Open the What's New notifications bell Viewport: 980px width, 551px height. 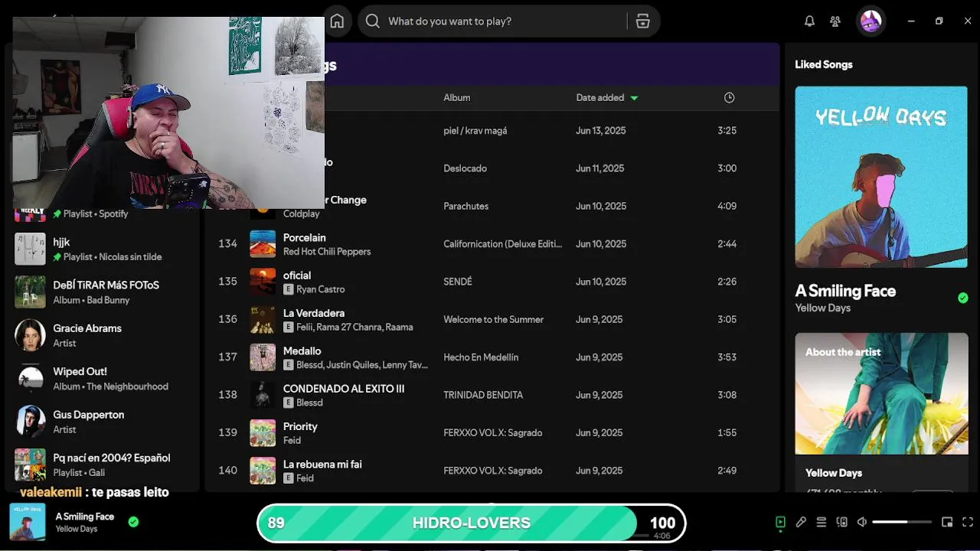pyautogui.click(x=809, y=21)
